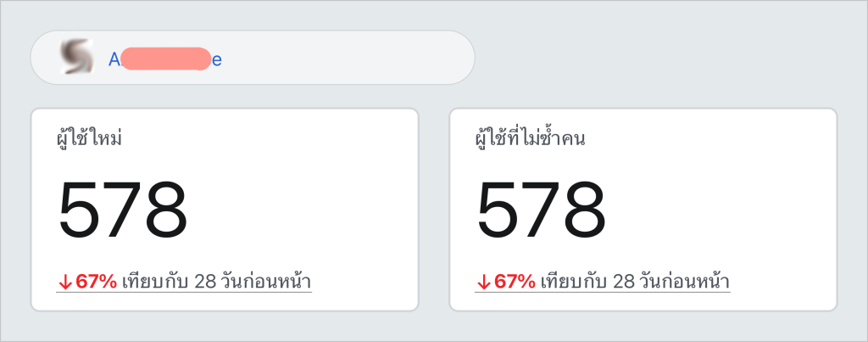Select the ผู้ใช้ใหม่ card title
868x342 pixels.
[x=89, y=137]
